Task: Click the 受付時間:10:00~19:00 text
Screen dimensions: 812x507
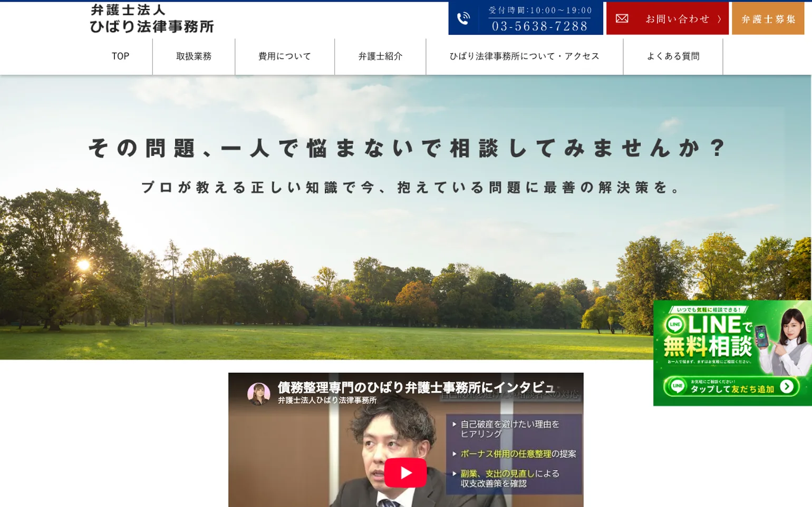Action: (x=540, y=10)
